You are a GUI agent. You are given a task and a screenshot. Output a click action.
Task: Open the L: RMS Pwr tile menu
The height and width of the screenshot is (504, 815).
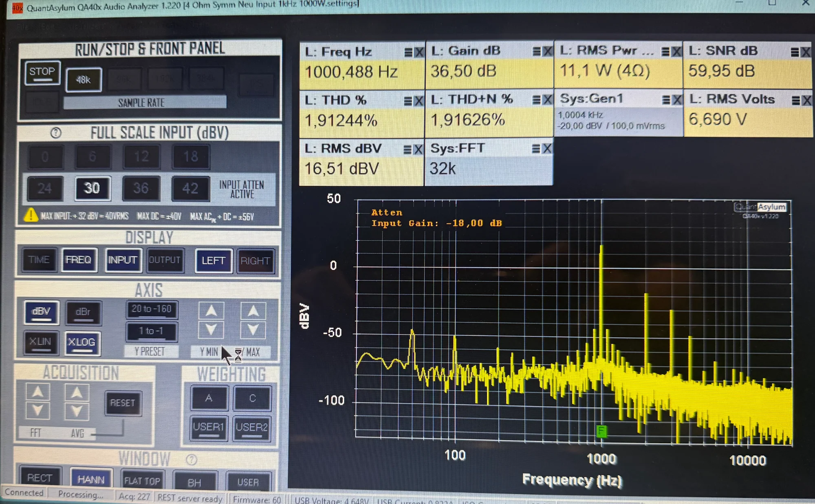pyautogui.click(x=665, y=52)
